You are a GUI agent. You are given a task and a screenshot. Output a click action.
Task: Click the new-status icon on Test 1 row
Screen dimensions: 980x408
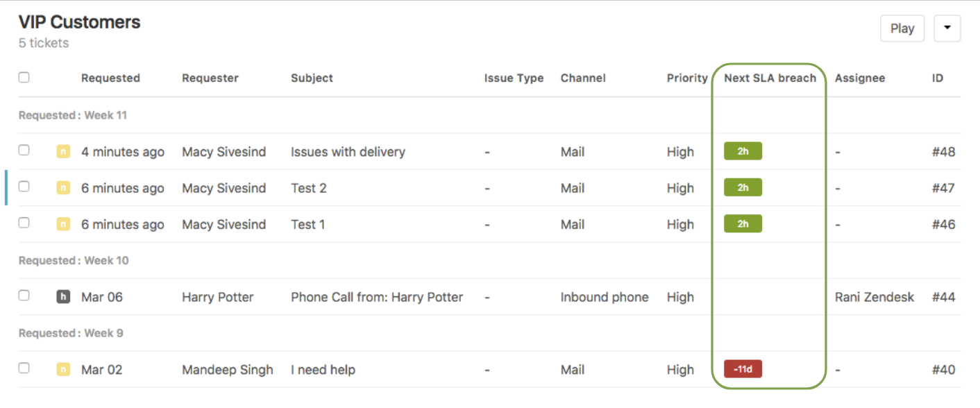coord(63,224)
